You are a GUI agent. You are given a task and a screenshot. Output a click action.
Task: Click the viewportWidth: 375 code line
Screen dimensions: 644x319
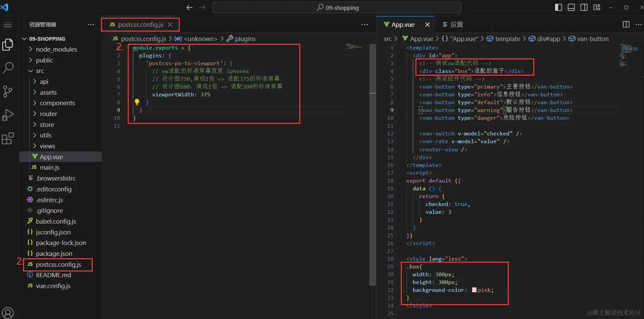pyautogui.click(x=181, y=94)
